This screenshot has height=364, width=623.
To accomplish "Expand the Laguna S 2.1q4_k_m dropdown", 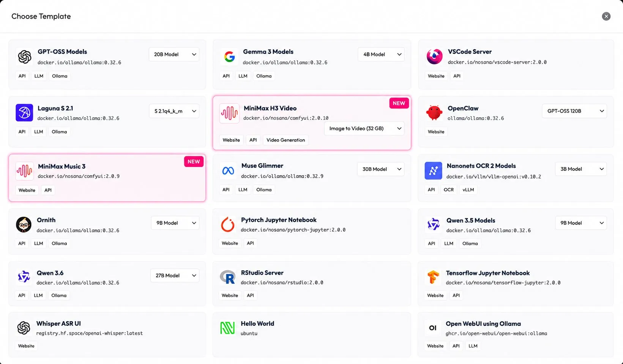I will [x=174, y=111].
